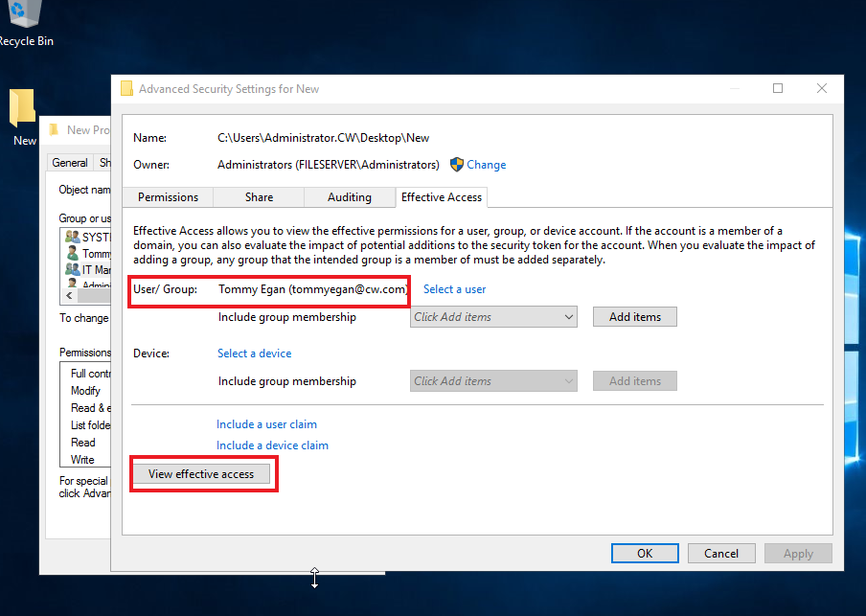This screenshot has height=616, width=866.
Task: Open General tab in properties window
Action: click(70, 163)
